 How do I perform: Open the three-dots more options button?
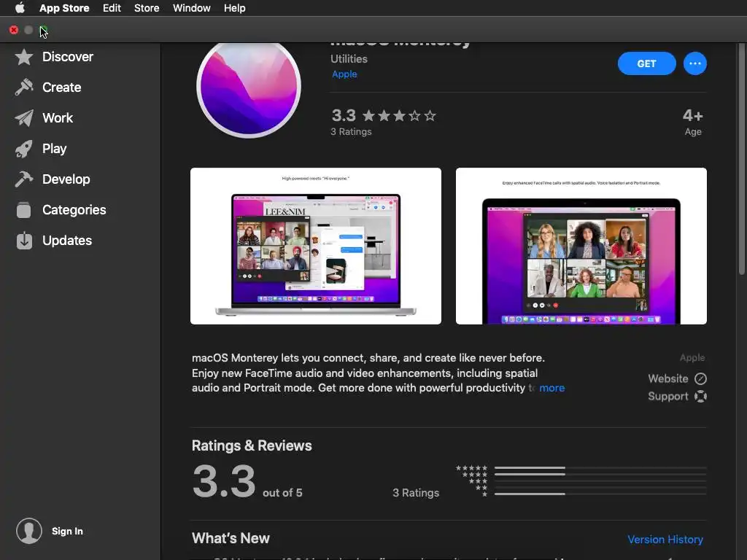click(x=695, y=63)
